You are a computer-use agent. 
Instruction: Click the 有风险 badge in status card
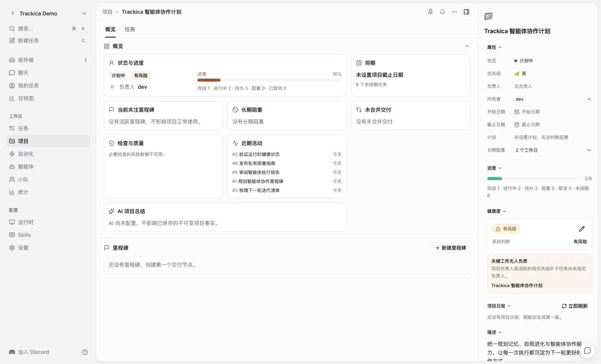[141, 75]
